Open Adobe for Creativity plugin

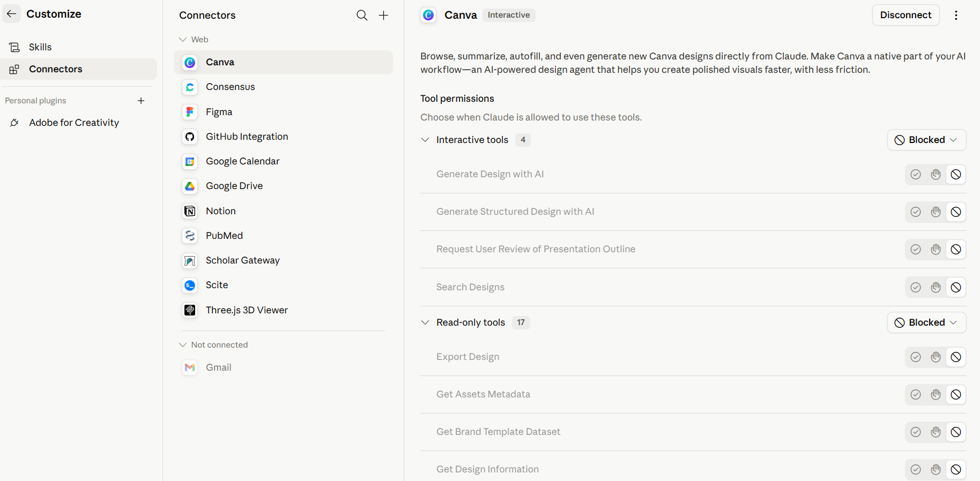(x=79, y=123)
